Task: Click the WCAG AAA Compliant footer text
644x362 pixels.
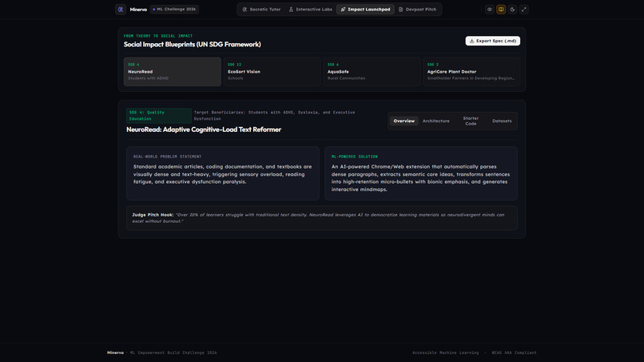Action: coord(515,352)
